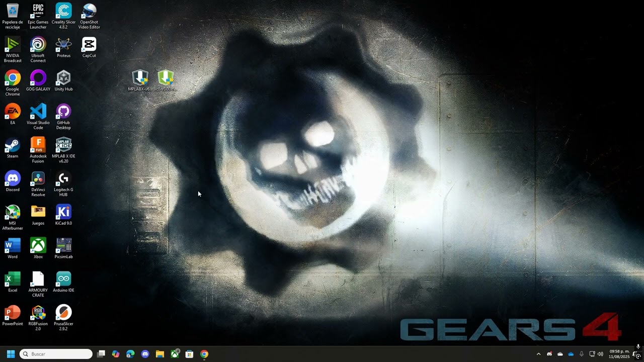
Task: Select the Juegos folder on desktop
Action: point(38,215)
